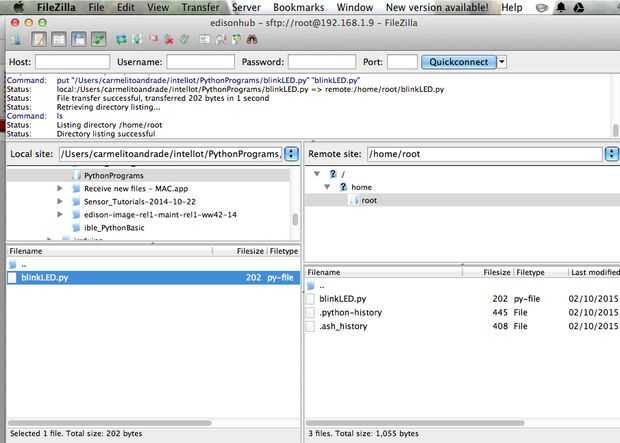Click the Quickconnect button
Viewport: 620px width, 443px height.
pyautogui.click(x=459, y=62)
